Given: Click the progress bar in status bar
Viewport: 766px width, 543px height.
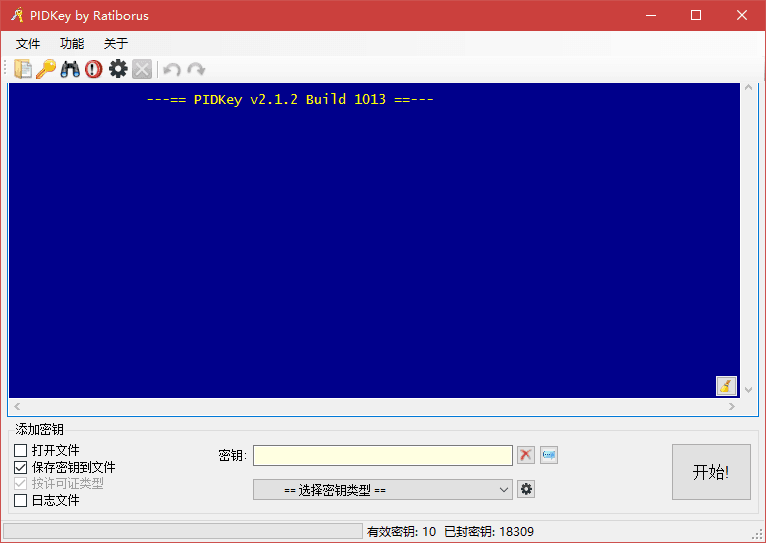Looking at the screenshot, I should (x=183, y=531).
